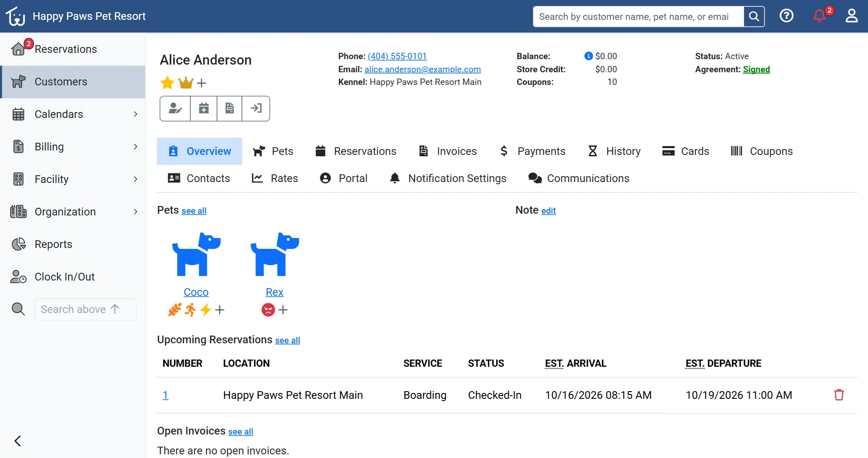Switch to the Pets tab

(273, 151)
